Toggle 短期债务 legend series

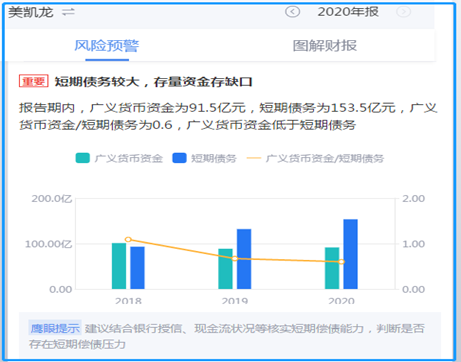pos(204,158)
